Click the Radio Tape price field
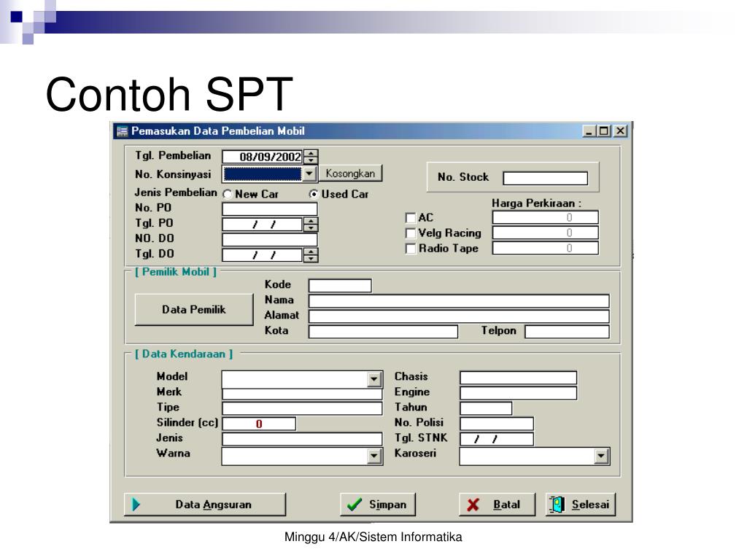747x560 pixels. click(546, 248)
